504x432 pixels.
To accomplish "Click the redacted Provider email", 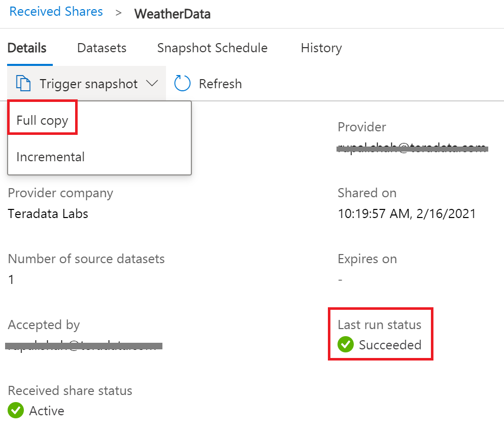I will click(412, 147).
